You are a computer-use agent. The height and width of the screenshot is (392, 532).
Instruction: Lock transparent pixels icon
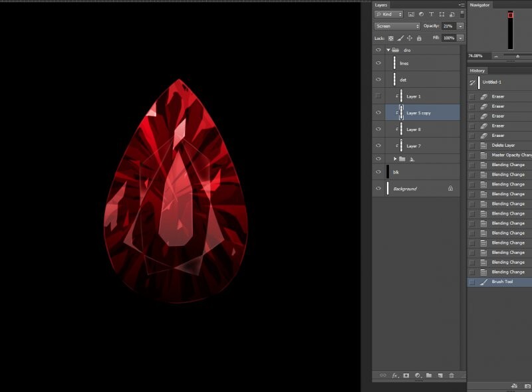[391, 39]
